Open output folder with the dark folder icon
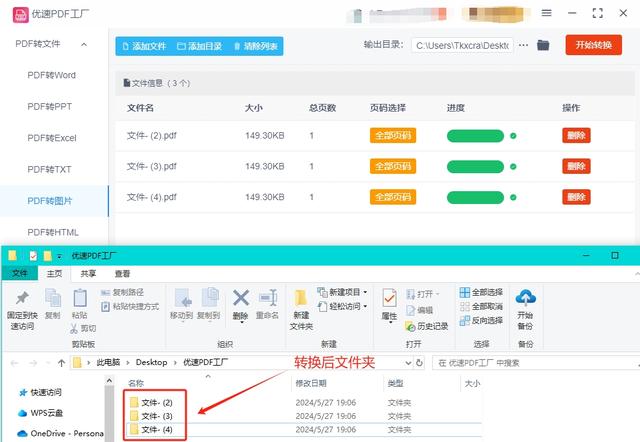This screenshot has width=640, height=442. (543, 45)
